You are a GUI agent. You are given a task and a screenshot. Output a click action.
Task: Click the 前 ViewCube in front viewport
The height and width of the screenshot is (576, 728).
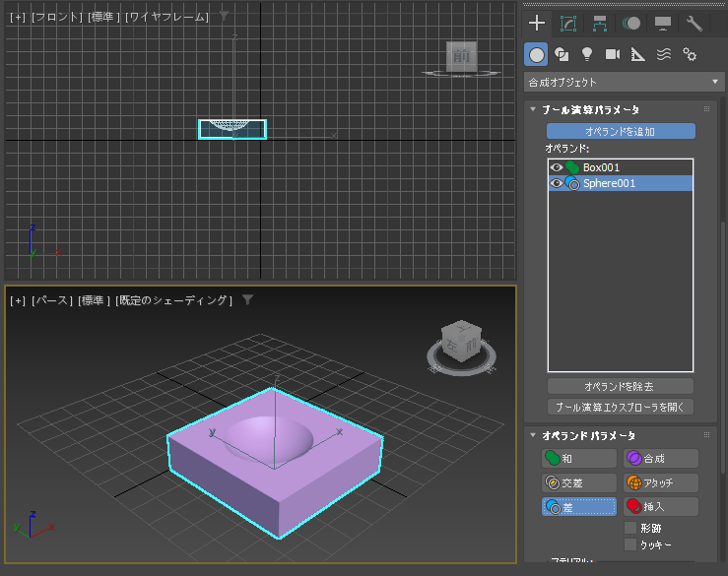click(461, 57)
